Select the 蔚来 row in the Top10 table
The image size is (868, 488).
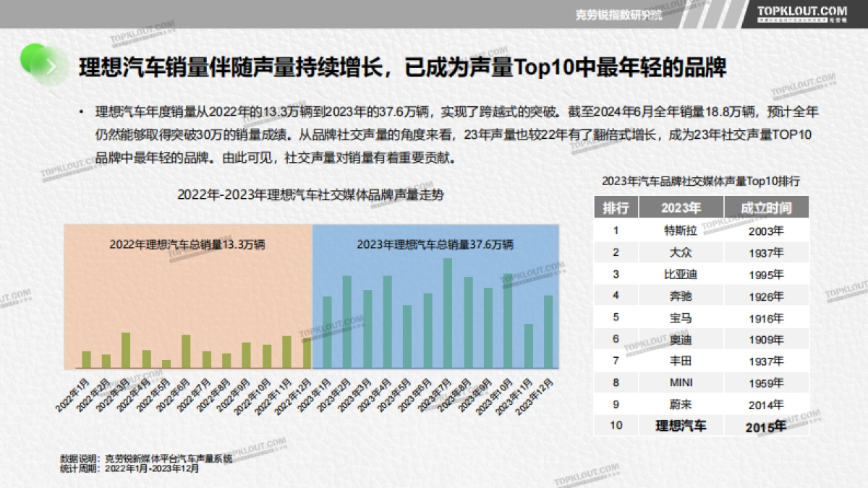click(x=682, y=404)
